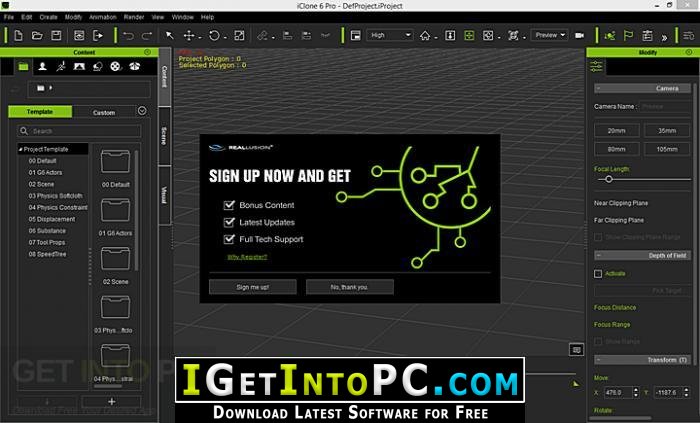Click the Undo arrow icon
700x423 pixels.
tap(128, 36)
